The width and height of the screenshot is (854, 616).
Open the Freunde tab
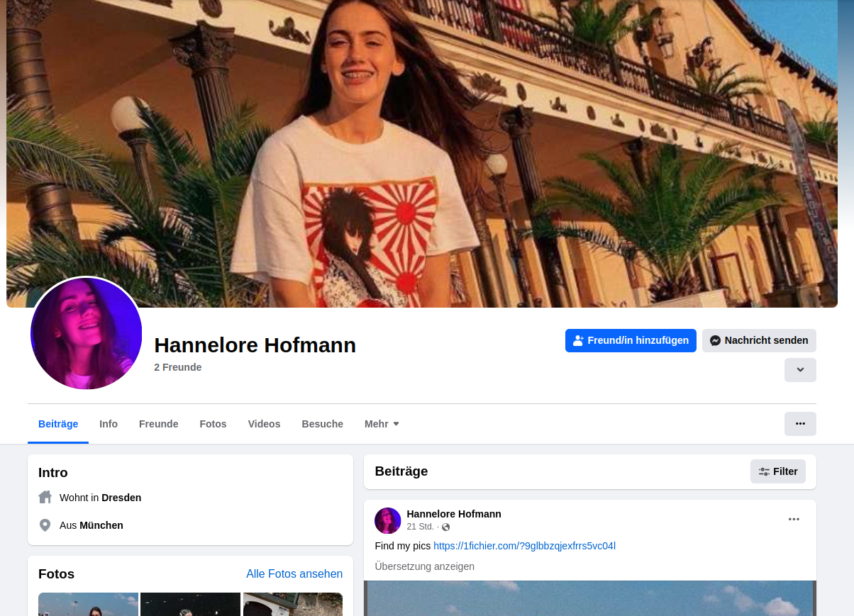coord(159,424)
